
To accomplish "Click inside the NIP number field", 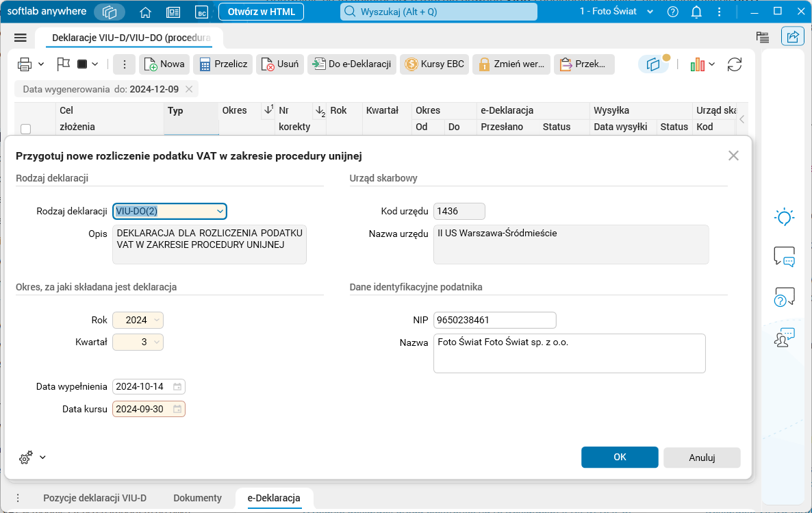I will point(494,320).
